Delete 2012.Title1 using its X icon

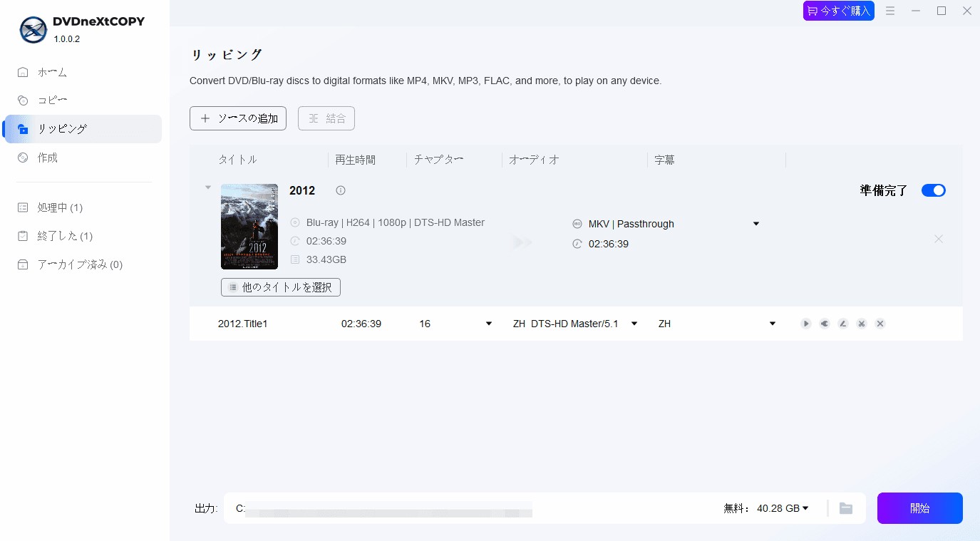pos(880,324)
